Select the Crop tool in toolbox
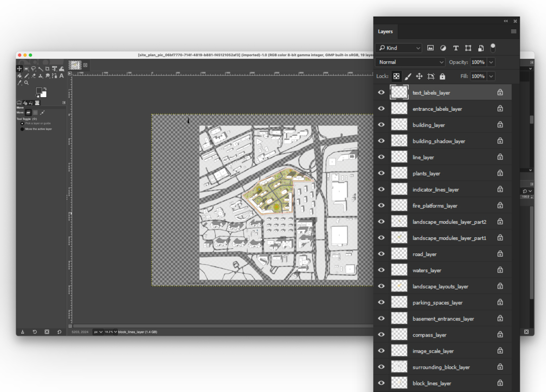 point(48,69)
